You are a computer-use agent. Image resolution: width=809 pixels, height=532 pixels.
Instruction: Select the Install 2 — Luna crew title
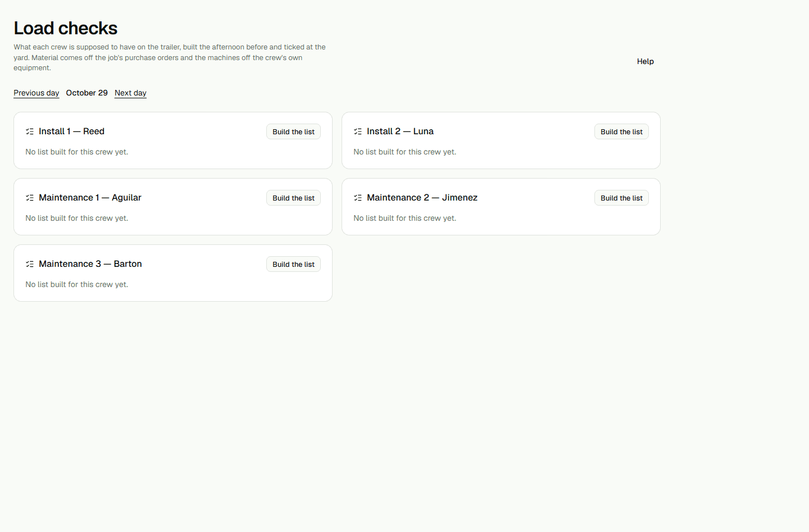pyautogui.click(x=400, y=131)
